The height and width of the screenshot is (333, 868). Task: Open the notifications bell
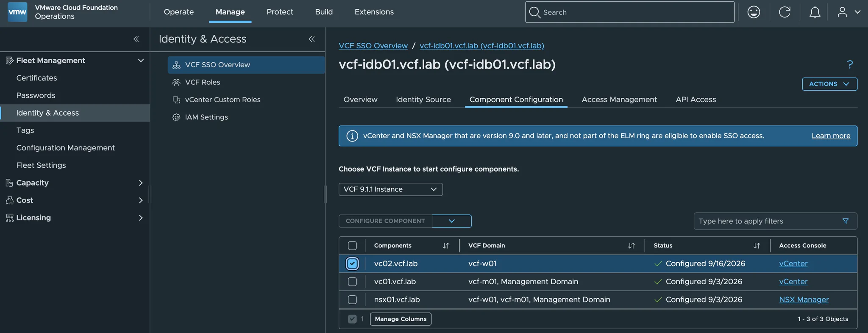click(815, 12)
